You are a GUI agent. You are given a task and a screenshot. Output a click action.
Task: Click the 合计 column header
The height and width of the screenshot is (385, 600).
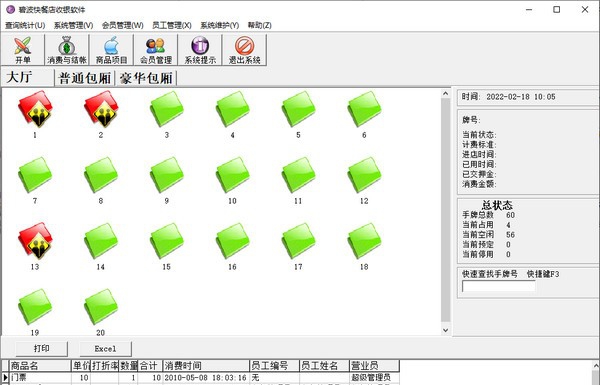pos(150,365)
